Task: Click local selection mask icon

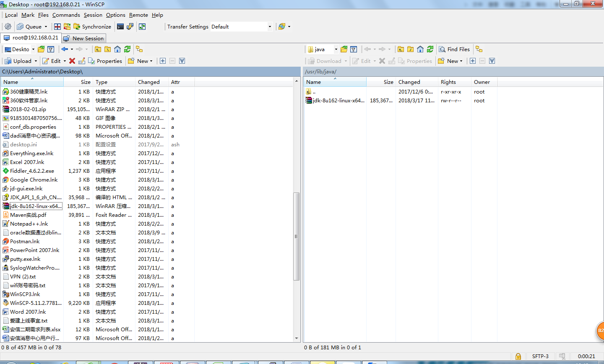Action: (182, 61)
